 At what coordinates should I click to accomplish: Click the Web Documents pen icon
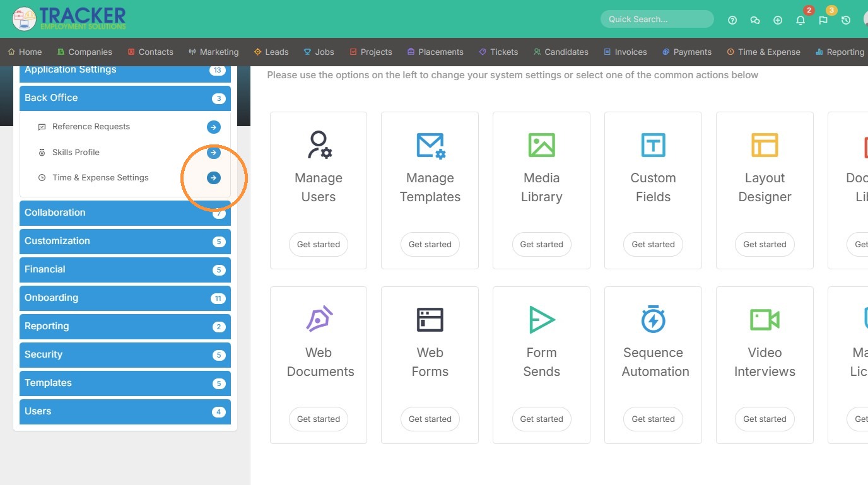coord(319,319)
